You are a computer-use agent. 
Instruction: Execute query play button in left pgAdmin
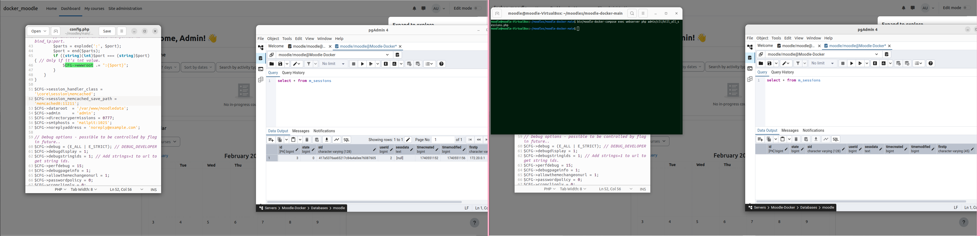[x=363, y=64]
